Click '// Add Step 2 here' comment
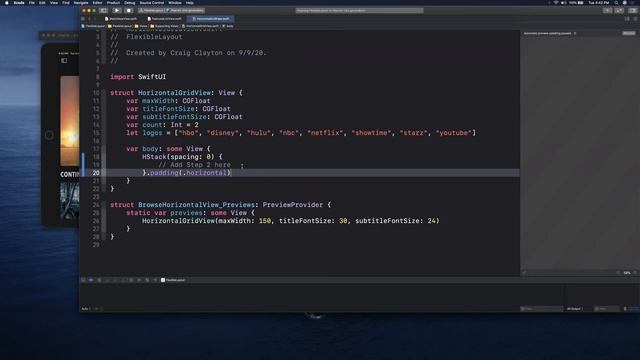The height and width of the screenshot is (360, 640). click(x=194, y=165)
